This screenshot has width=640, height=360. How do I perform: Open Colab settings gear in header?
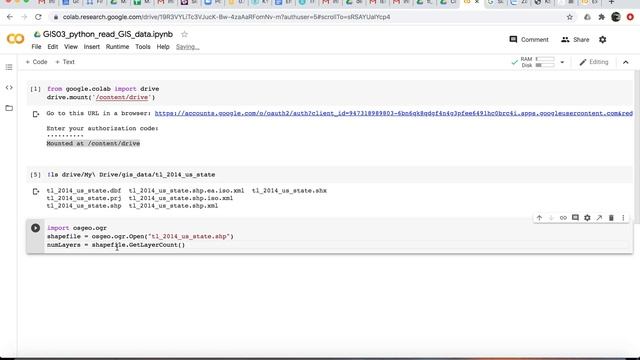pyautogui.click(x=602, y=40)
